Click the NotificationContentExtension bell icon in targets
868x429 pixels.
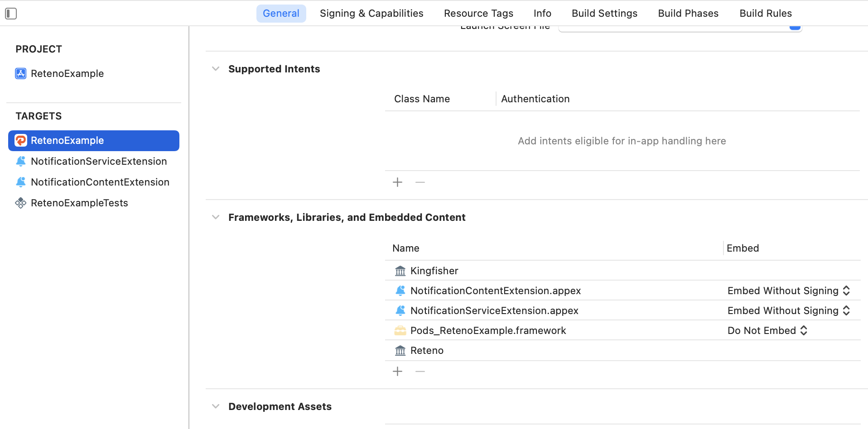click(x=21, y=182)
